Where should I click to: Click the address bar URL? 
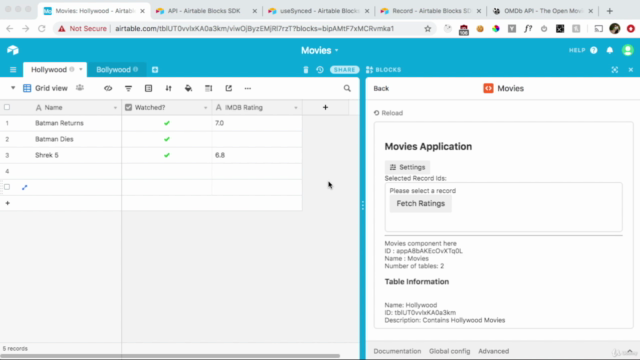(254, 29)
